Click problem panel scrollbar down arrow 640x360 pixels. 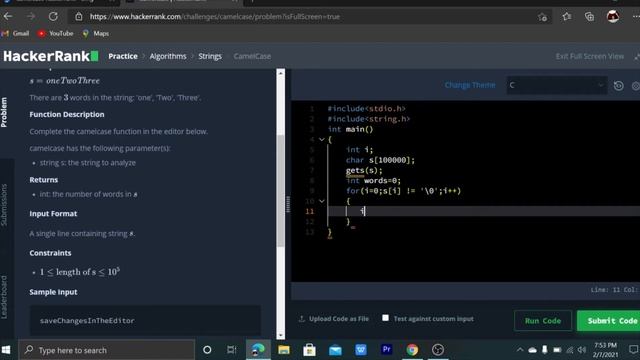pyautogui.click(x=280, y=336)
